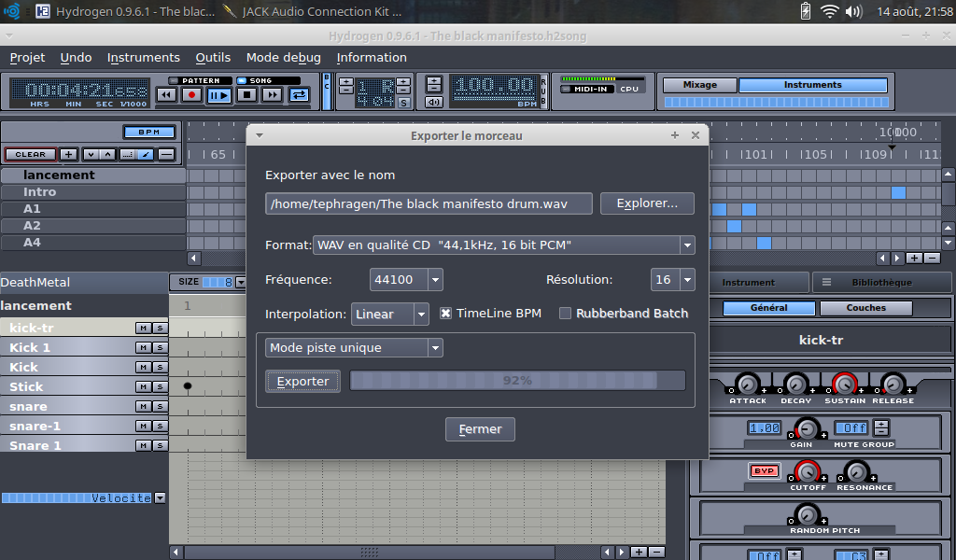Toggle the Play/Pause transport button

[x=218, y=96]
